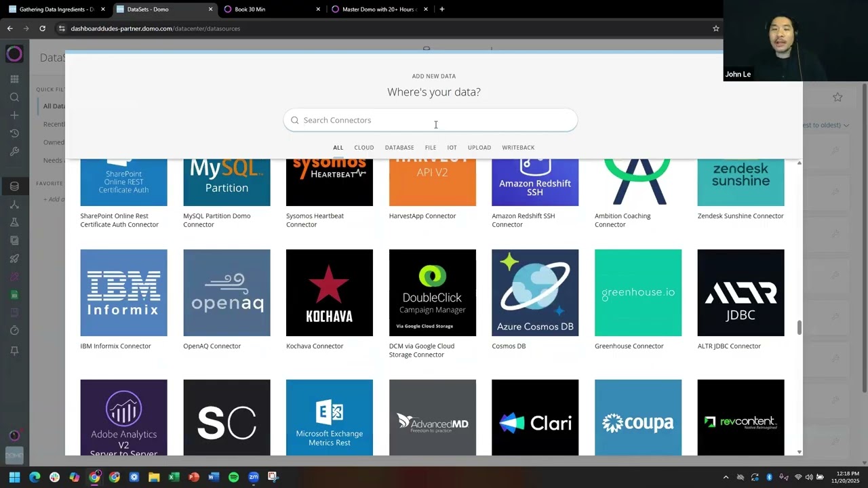
Task: Click the connector list scrollbar thumb
Action: pyautogui.click(x=800, y=327)
